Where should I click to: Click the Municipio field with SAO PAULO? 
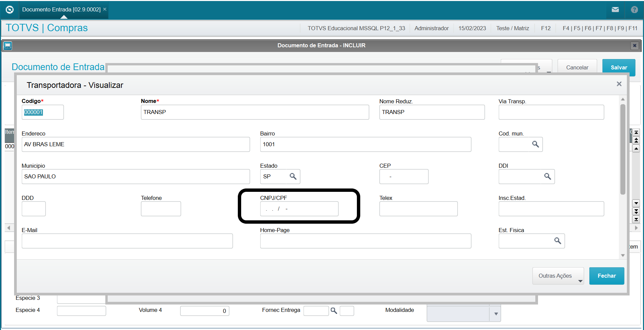click(136, 176)
